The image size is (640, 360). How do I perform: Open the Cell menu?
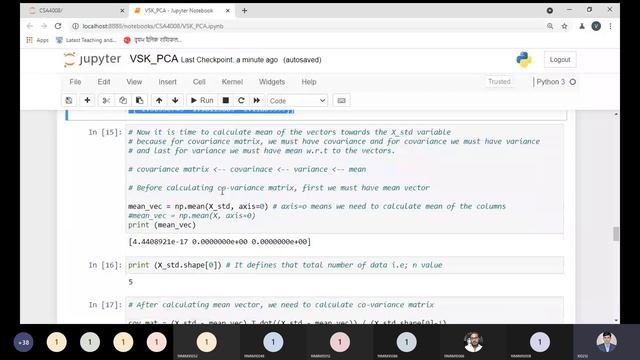(x=199, y=82)
